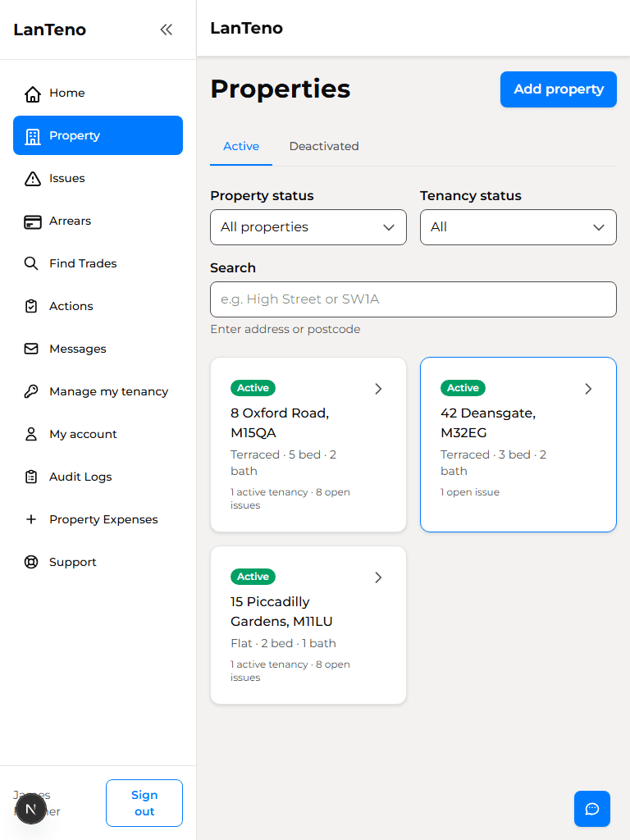Click the 42 Deansgate, M32EG address
630x840 pixels.
tap(488, 422)
